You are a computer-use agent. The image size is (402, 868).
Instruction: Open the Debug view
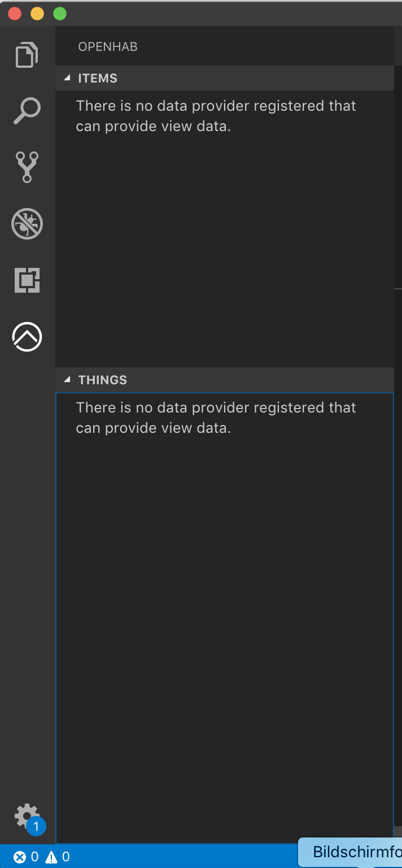pos(27,224)
